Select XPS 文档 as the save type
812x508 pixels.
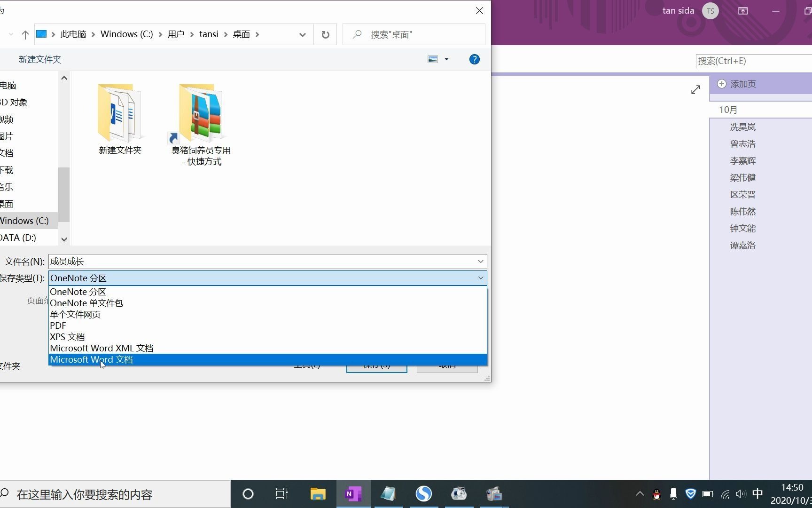pos(268,337)
